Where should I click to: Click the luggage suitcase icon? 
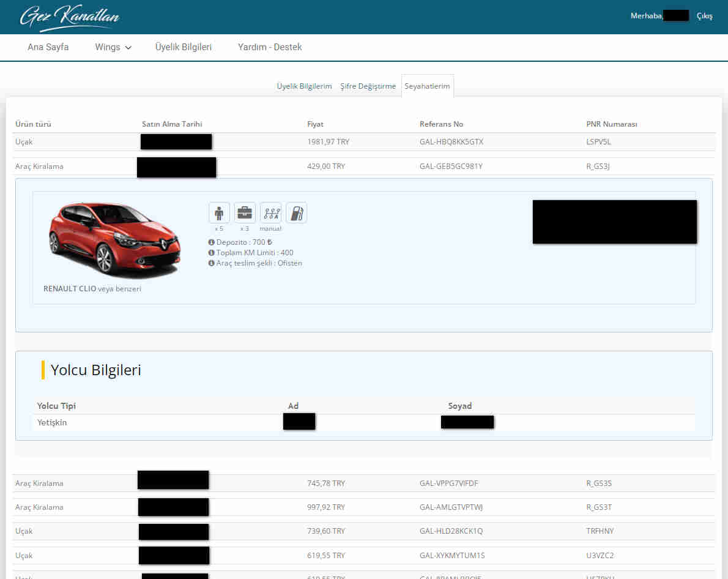(x=245, y=212)
